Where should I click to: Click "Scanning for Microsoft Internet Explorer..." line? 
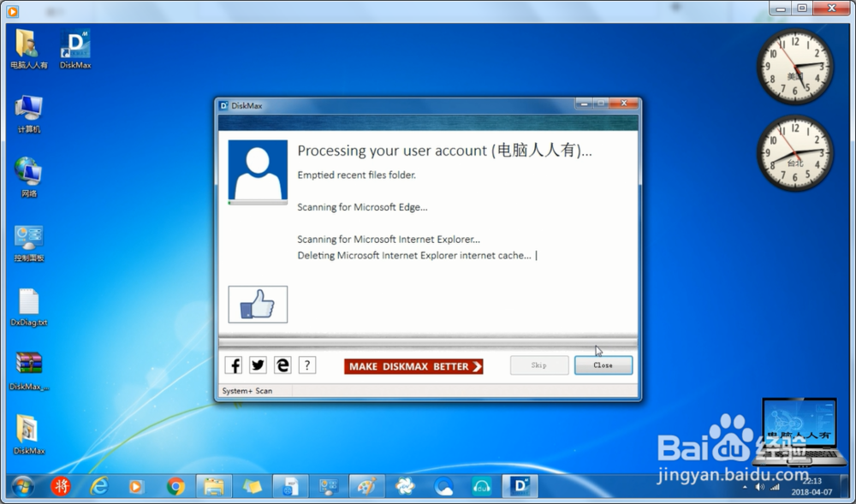(x=389, y=240)
